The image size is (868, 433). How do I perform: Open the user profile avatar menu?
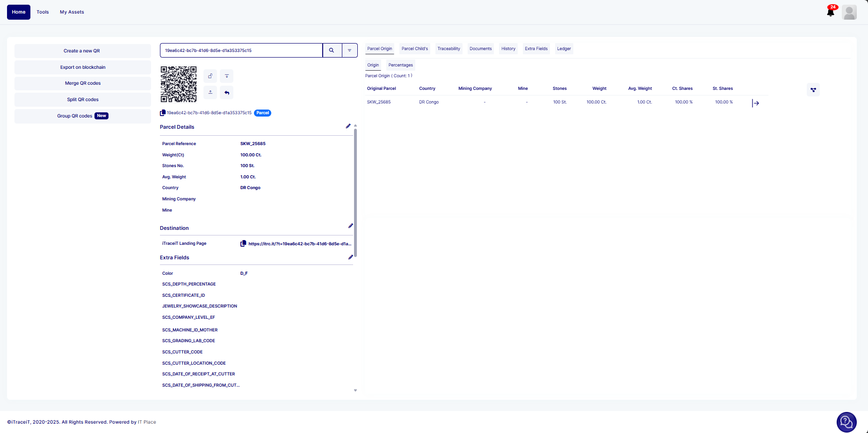click(849, 13)
